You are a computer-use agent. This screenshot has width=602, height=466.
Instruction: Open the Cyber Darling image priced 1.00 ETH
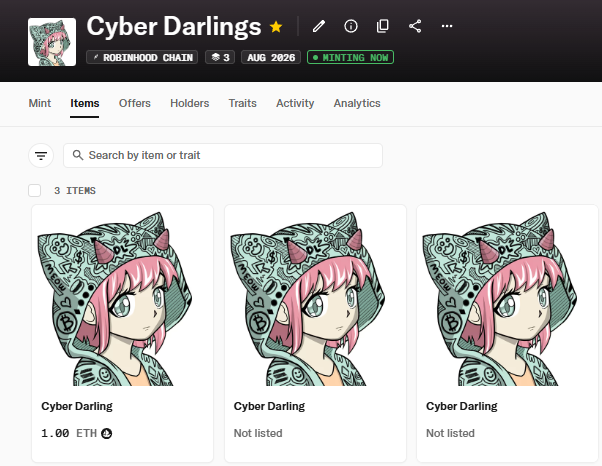coord(122,299)
